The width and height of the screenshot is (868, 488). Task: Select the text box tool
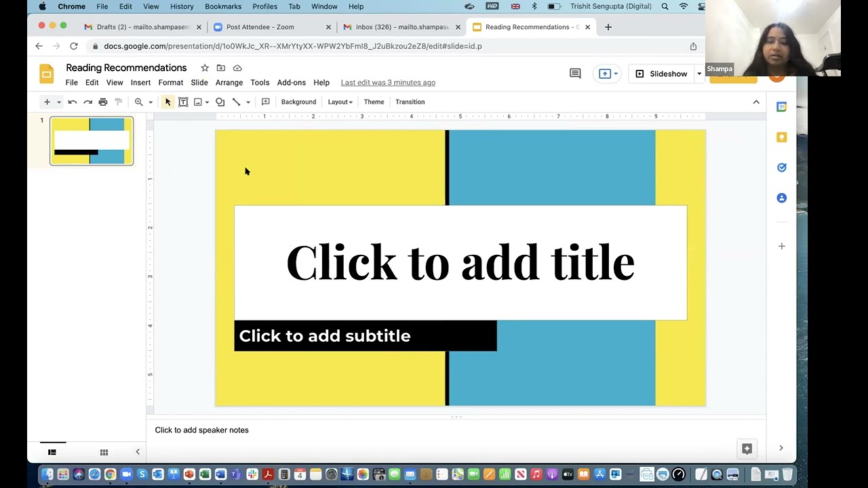(183, 102)
